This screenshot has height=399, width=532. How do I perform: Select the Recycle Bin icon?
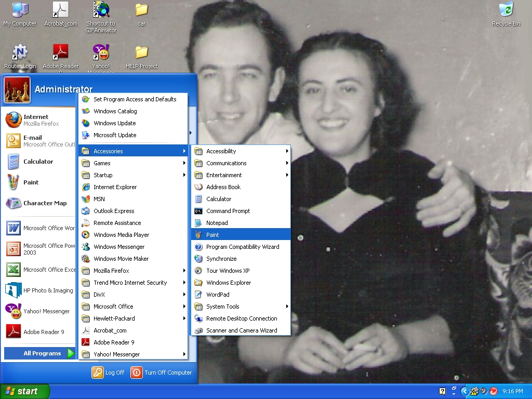click(x=506, y=14)
